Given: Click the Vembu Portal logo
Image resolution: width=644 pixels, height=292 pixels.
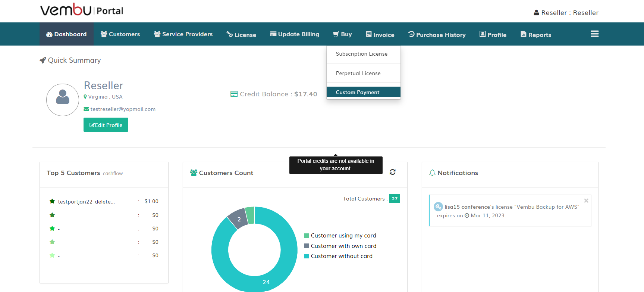Looking at the screenshot, I should 82,10.
